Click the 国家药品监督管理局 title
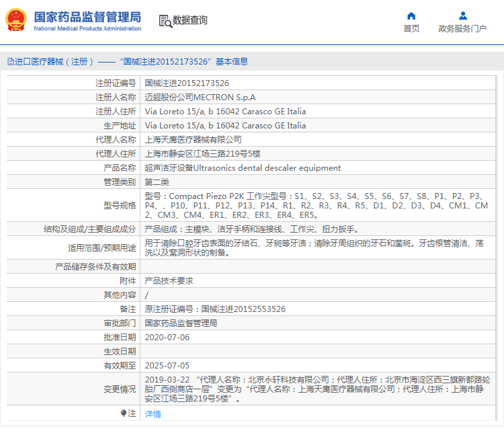The height and width of the screenshot is (429, 504). tap(87, 17)
